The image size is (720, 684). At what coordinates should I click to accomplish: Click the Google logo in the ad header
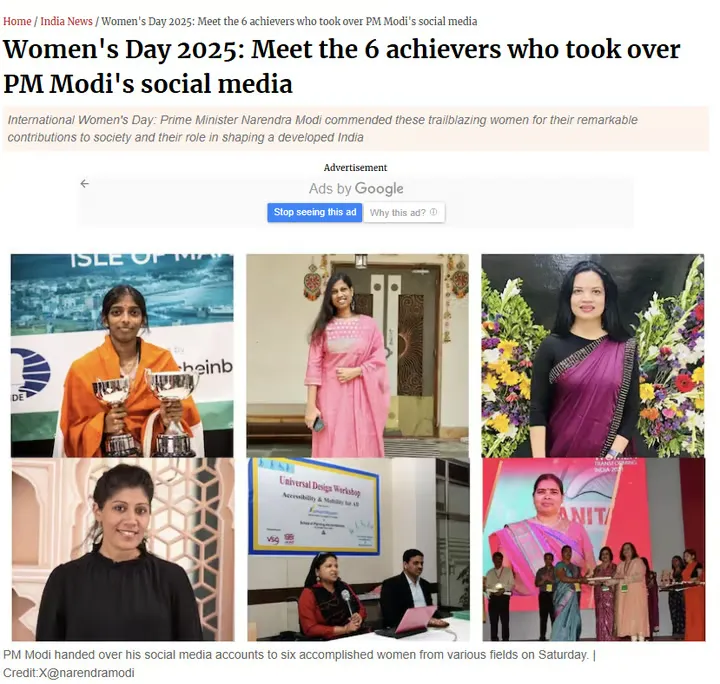379,189
